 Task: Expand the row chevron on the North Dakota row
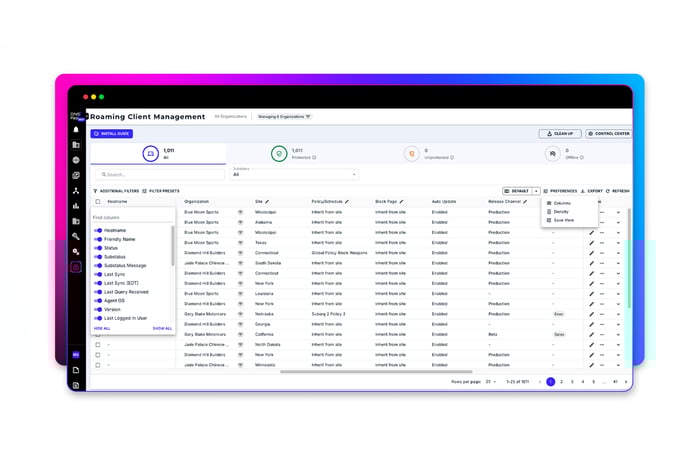[618, 345]
